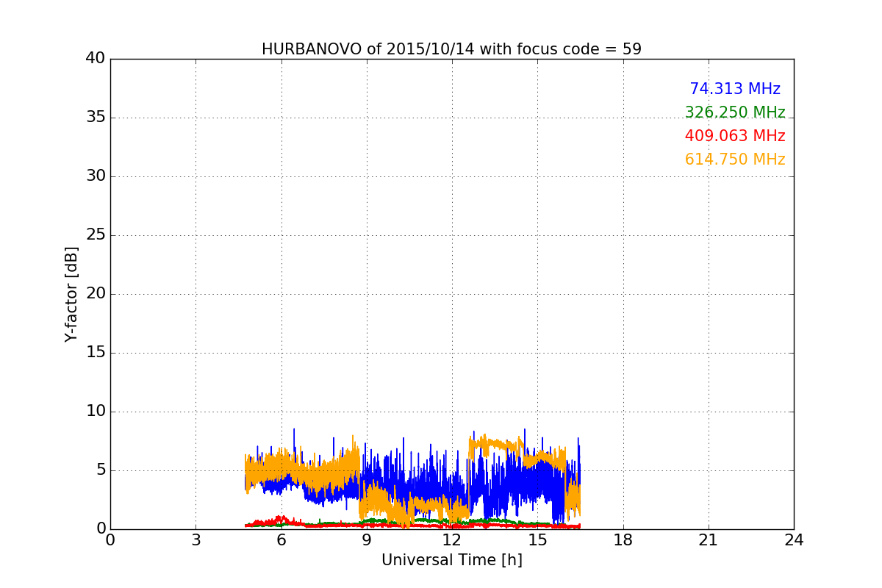The image size is (882, 588).
Task: Click x-axis tick label '21'
Action: point(709,540)
